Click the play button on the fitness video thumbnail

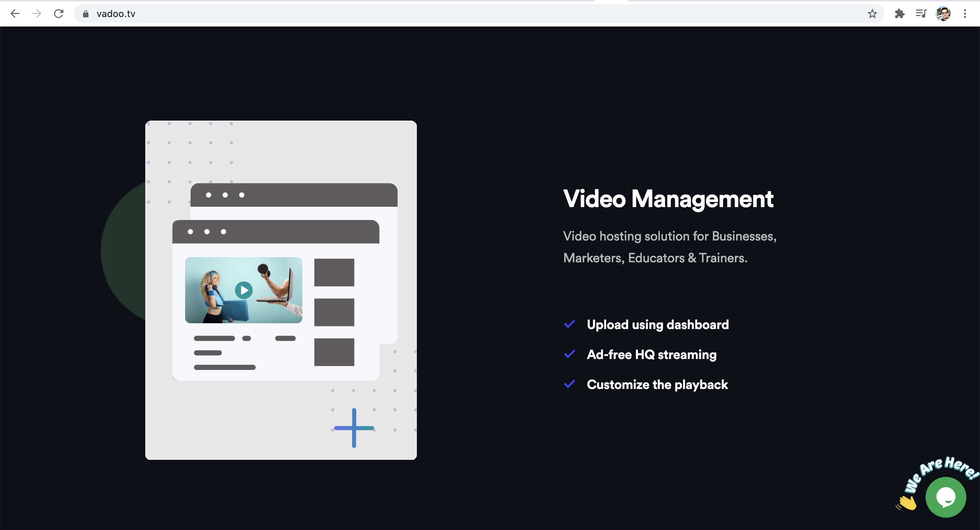pos(244,290)
